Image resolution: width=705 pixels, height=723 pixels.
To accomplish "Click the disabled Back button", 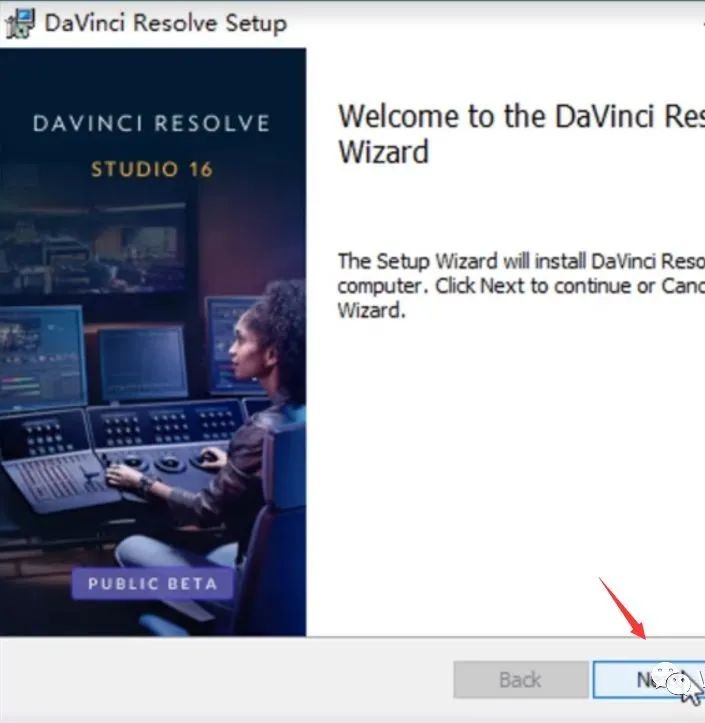I will (521, 680).
